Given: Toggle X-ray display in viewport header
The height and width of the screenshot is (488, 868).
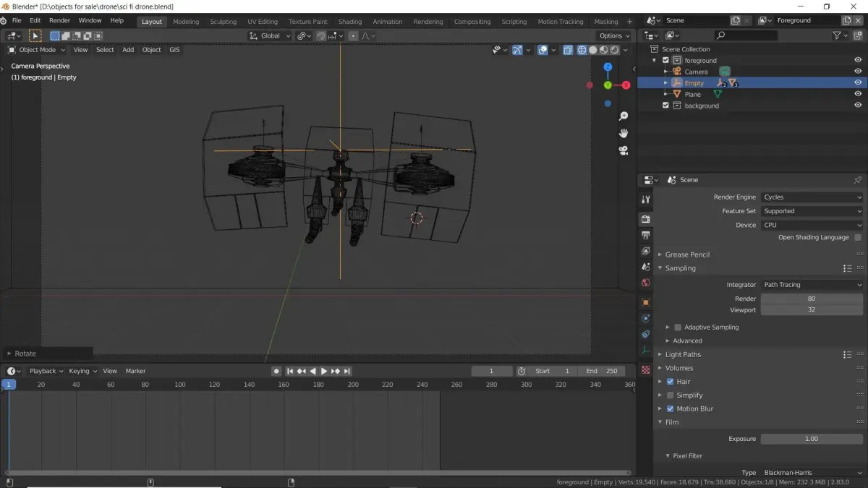Looking at the screenshot, I should tap(568, 50).
